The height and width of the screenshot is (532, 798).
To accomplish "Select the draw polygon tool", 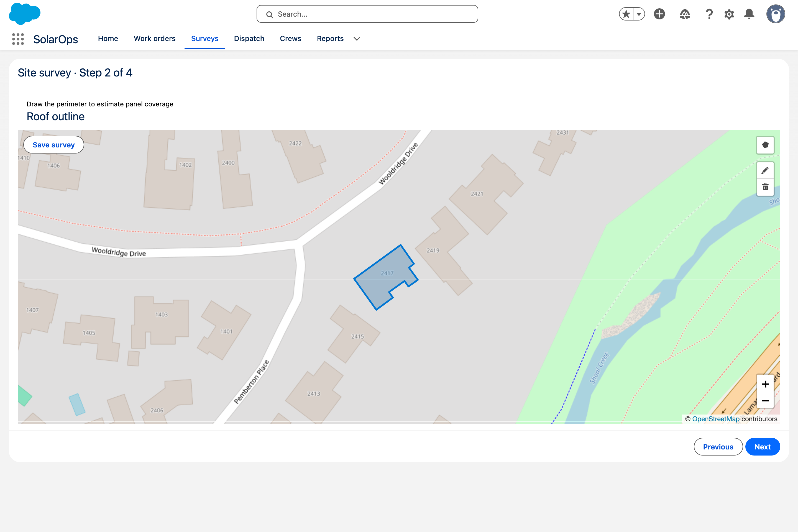I will (x=765, y=145).
